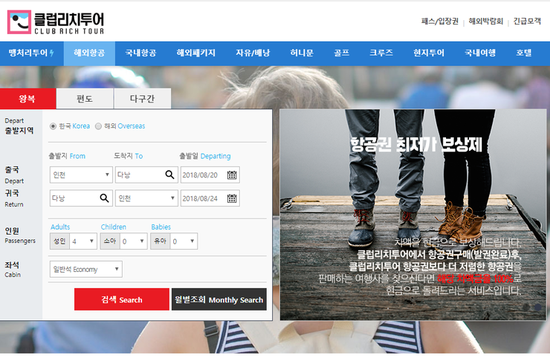550x364 pixels.
Task: Open destination search magnifier for 다낭 To field
Action: [x=170, y=175]
